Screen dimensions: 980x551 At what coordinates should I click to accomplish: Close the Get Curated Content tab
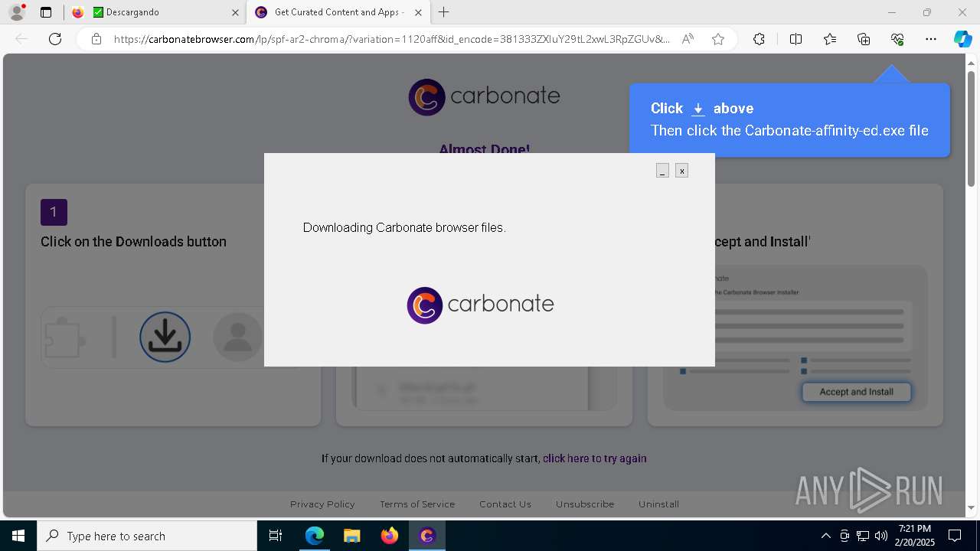(x=418, y=12)
